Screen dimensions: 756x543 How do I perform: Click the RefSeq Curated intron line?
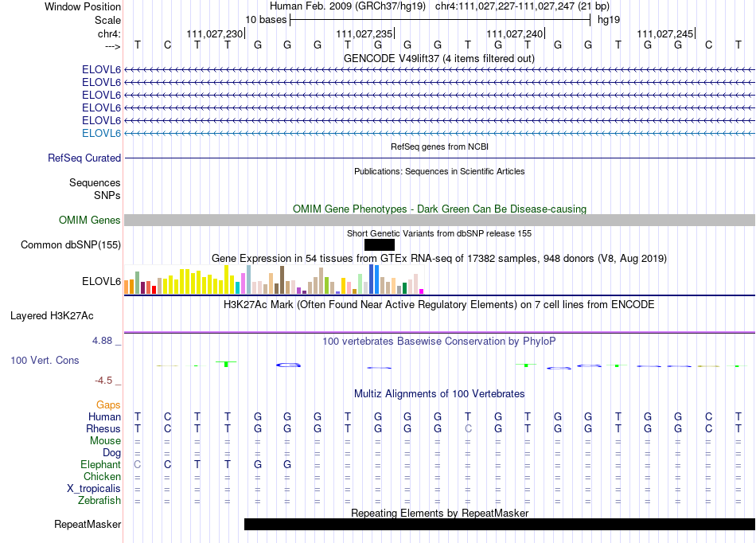(439, 158)
